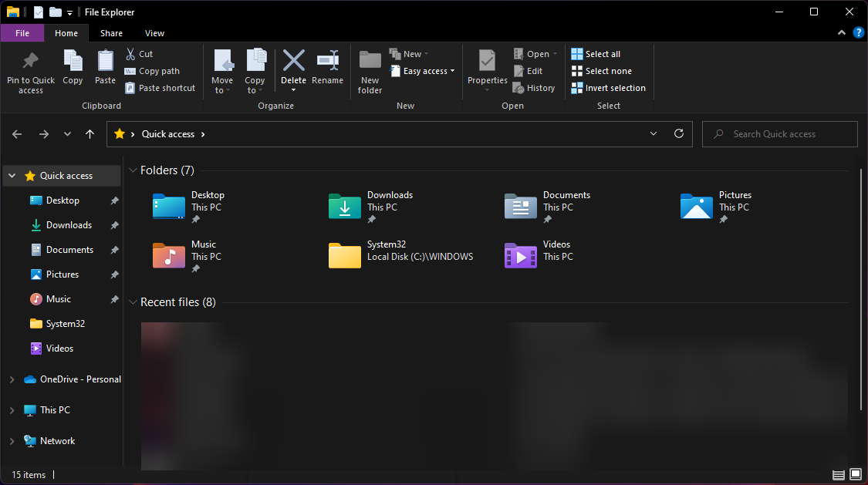868x485 pixels.
Task: Switch to the View ribbon tab
Action: point(154,33)
